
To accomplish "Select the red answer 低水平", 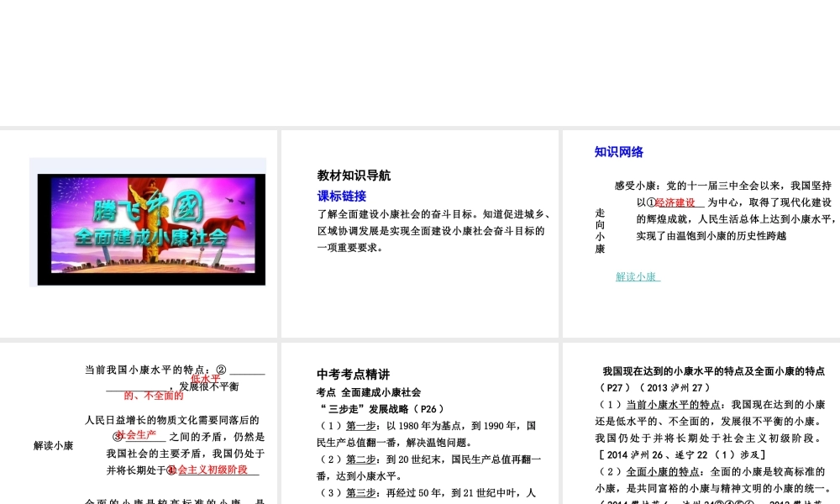I will [x=205, y=379].
